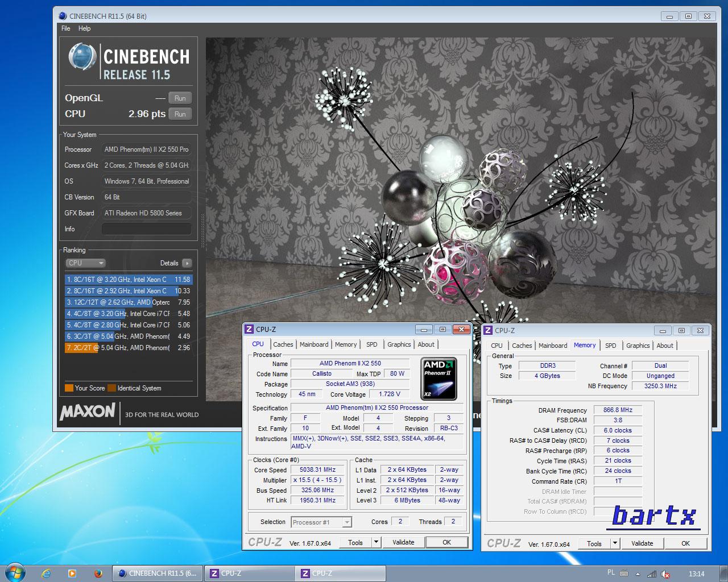This screenshot has height=582, width=728.
Task: Click the DRAM Frequency 866.8 MHz value
Action: (x=618, y=410)
